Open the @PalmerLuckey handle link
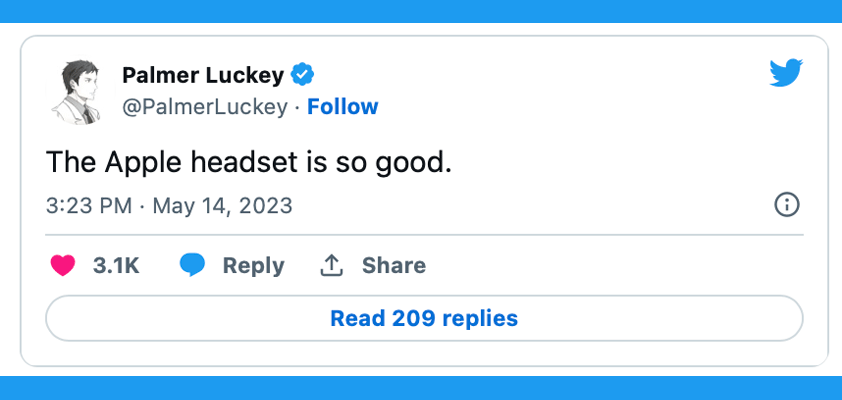The width and height of the screenshot is (842, 400). [x=205, y=107]
